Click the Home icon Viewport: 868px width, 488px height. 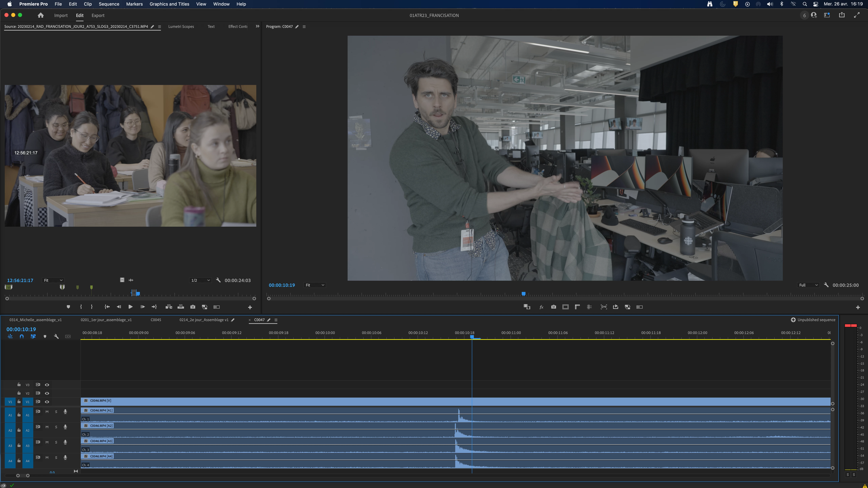coord(41,15)
